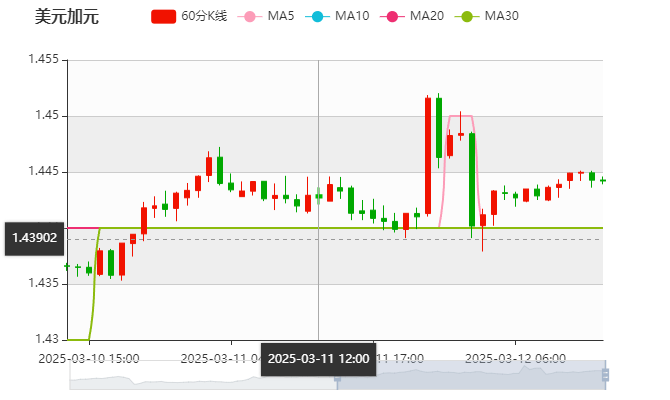The image size is (670, 400).
Task: Click the 1.43 y-axis label
Action: [47, 339]
